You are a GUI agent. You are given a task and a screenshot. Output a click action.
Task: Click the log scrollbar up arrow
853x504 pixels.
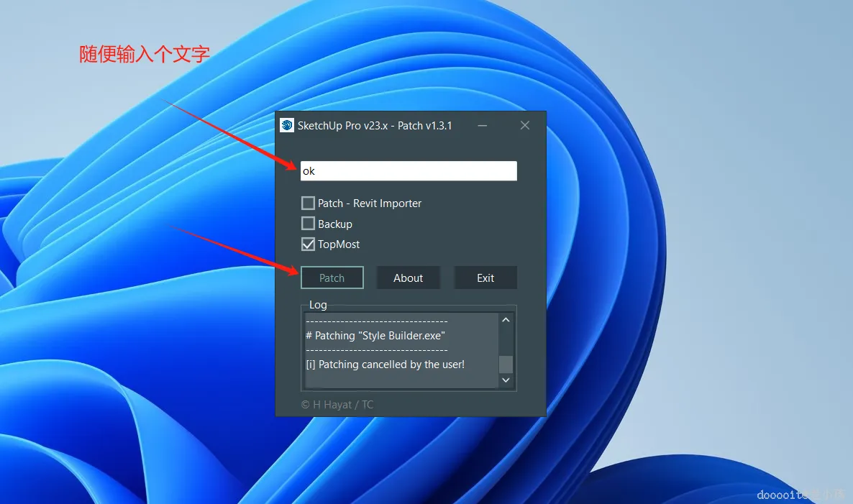(x=506, y=320)
